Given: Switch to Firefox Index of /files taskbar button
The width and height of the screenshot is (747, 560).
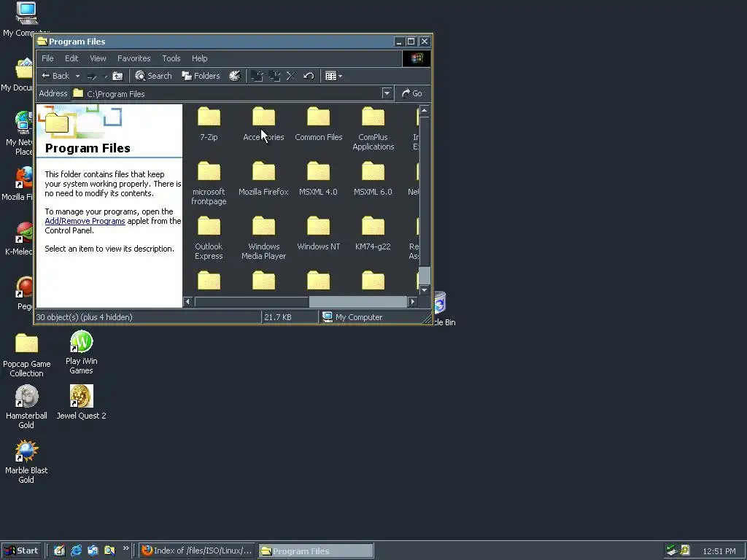Looking at the screenshot, I should coord(197,551).
